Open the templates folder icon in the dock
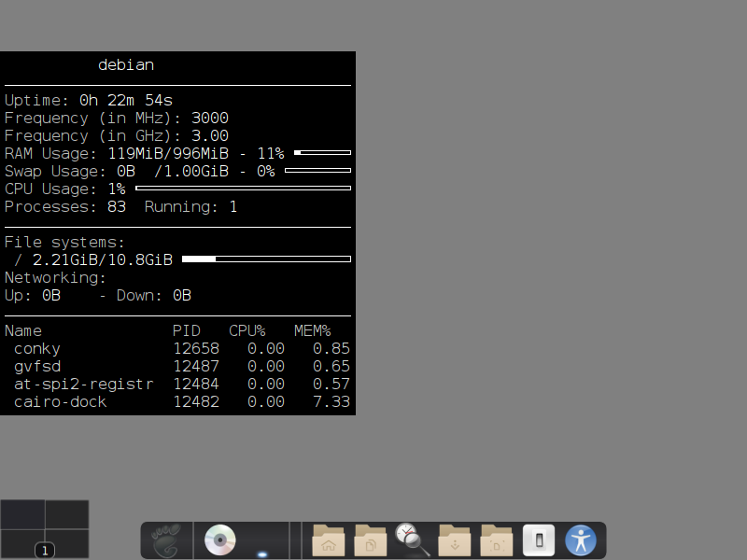 369,540
